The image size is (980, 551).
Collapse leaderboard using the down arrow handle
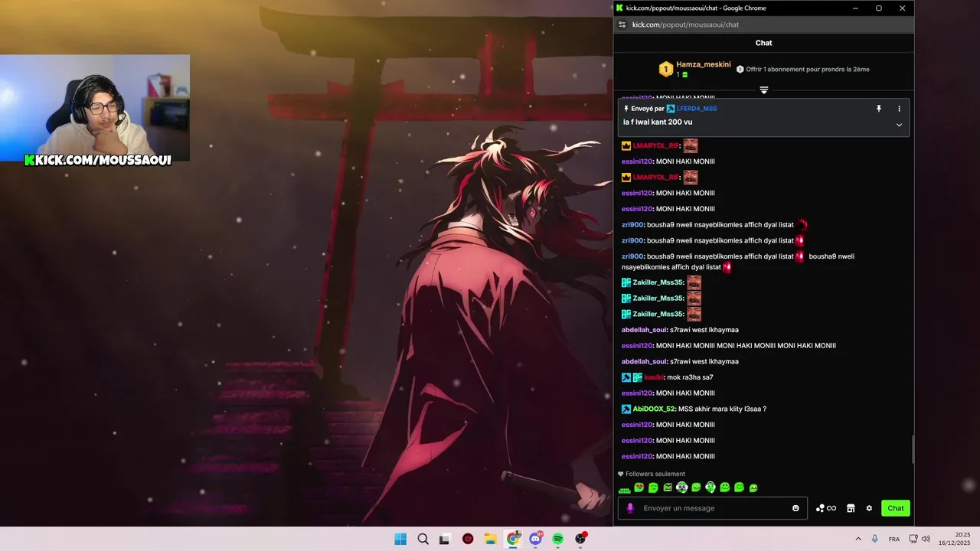764,90
